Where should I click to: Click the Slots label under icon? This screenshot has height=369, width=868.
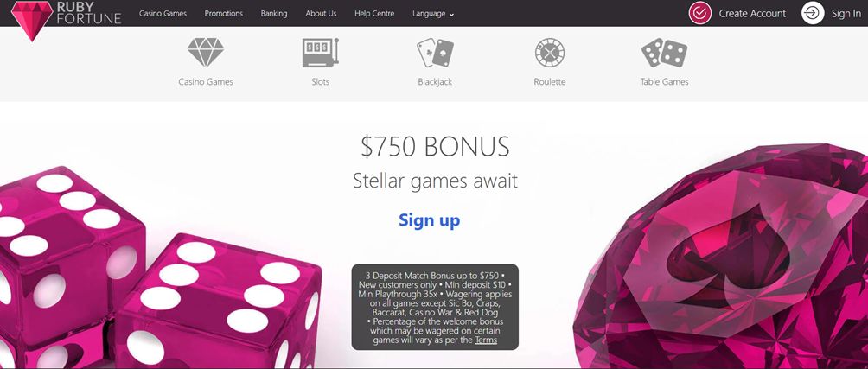pos(320,81)
